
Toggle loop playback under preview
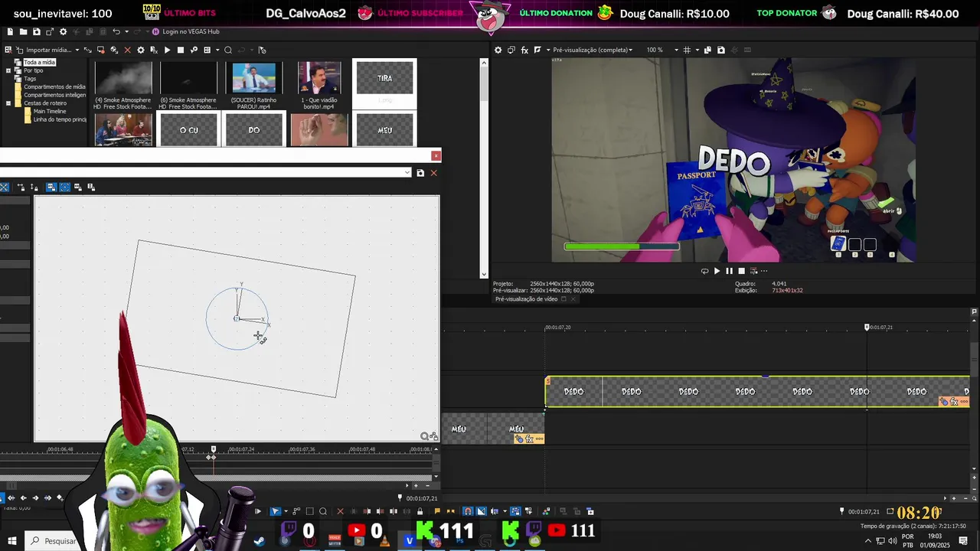pyautogui.click(x=704, y=271)
